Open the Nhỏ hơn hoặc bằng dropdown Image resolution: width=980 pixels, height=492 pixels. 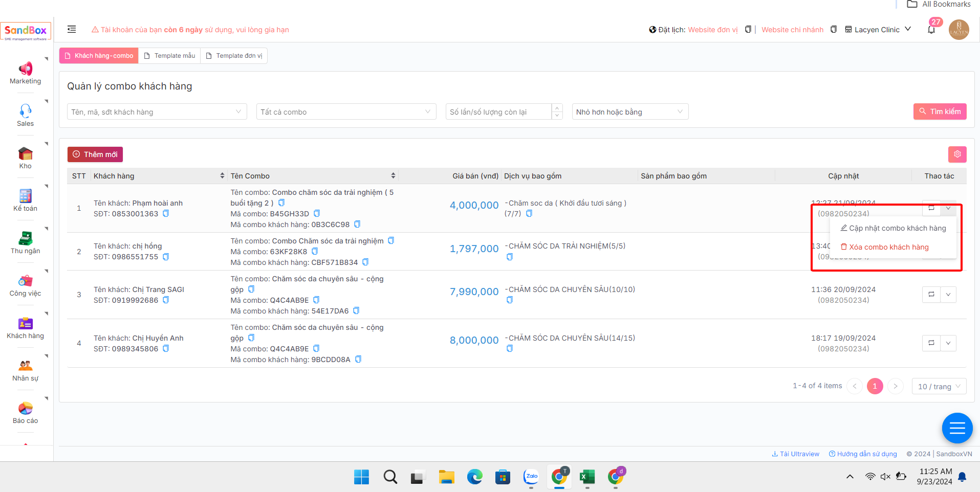coord(629,112)
